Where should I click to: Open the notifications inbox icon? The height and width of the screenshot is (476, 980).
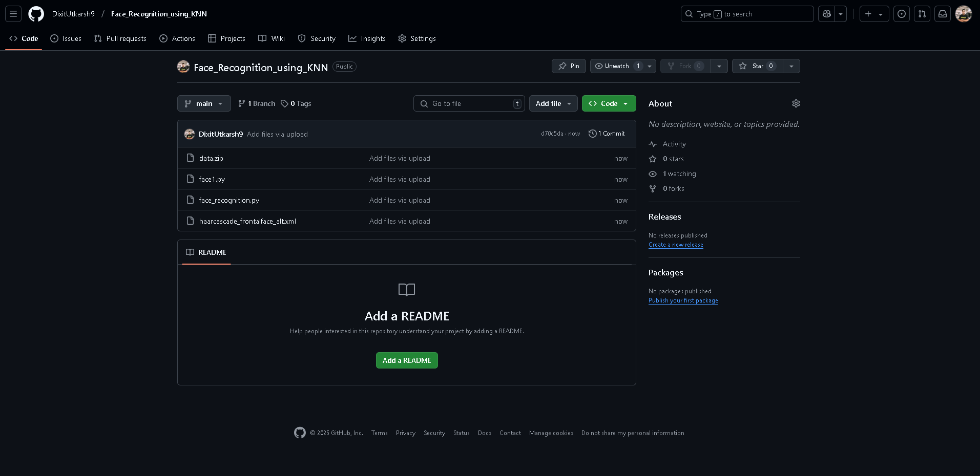(943, 14)
